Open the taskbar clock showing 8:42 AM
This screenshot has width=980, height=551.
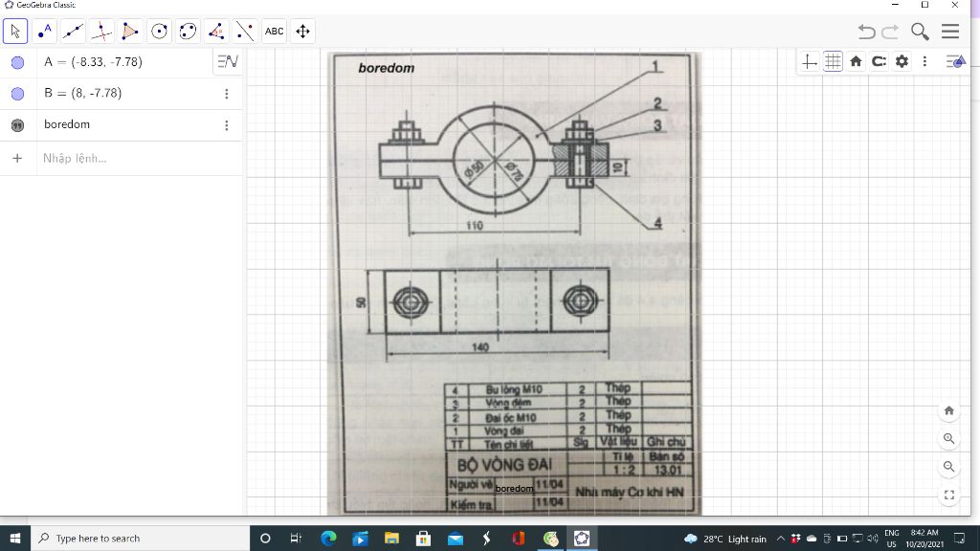click(x=924, y=538)
